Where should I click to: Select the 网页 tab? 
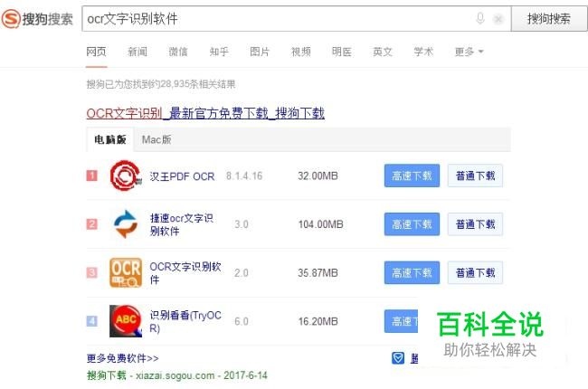pyautogui.click(x=97, y=52)
